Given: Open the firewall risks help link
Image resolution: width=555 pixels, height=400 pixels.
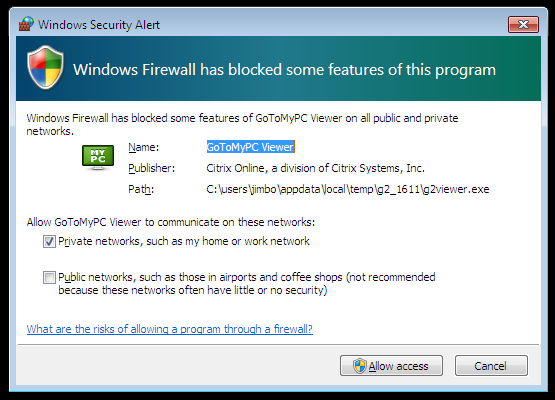Looking at the screenshot, I should pos(170,329).
